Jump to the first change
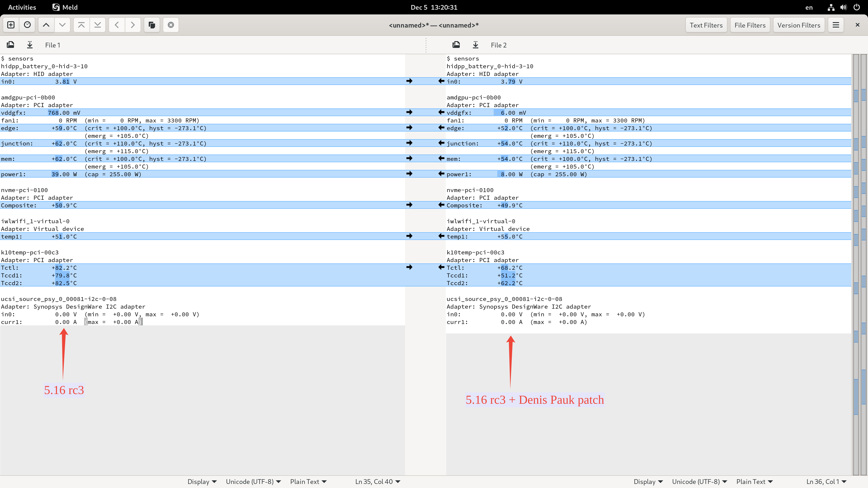Screen dimensions: 868x488 point(81,25)
